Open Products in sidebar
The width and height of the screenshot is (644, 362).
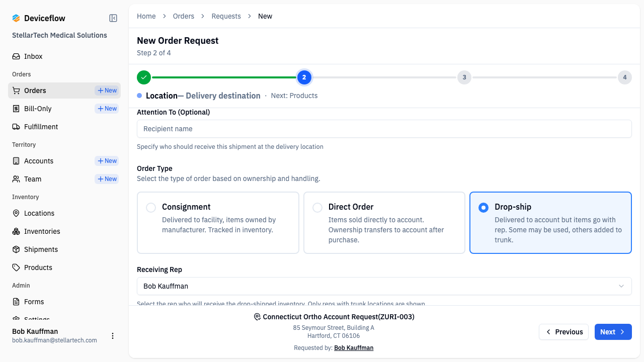[x=64, y=267]
